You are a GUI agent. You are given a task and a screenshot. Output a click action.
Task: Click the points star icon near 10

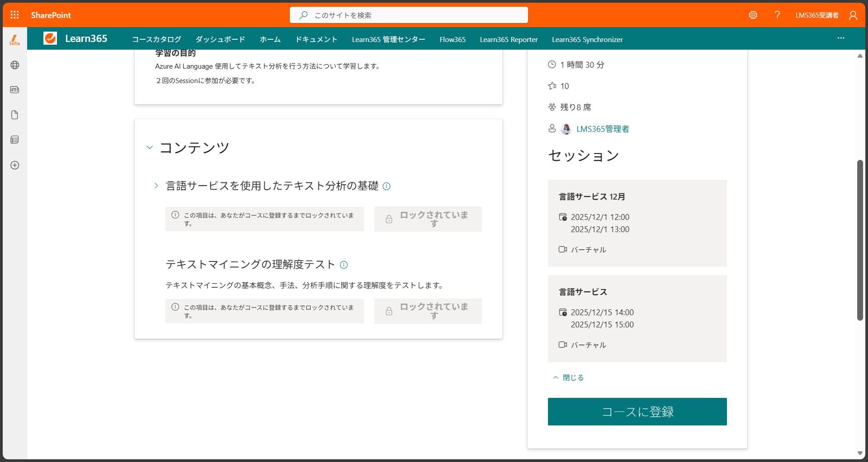552,86
